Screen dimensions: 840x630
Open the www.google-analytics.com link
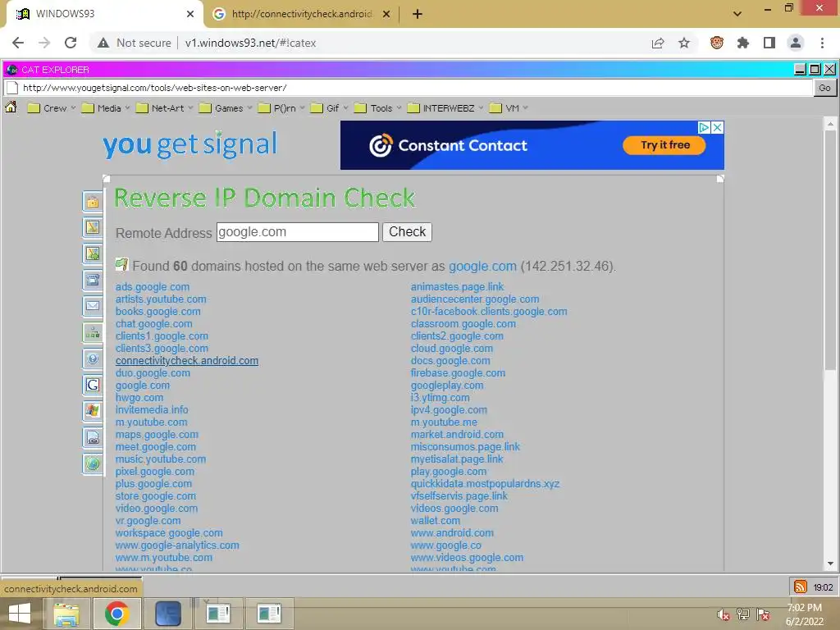[177, 545]
